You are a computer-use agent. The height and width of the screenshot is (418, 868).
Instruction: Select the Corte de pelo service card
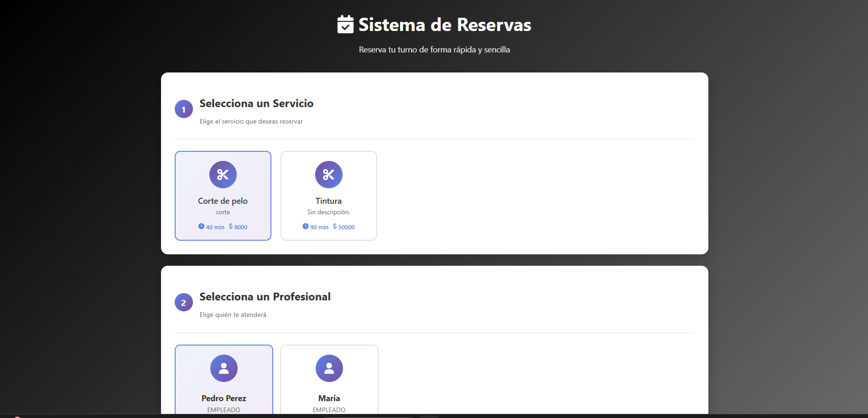[x=223, y=196]
